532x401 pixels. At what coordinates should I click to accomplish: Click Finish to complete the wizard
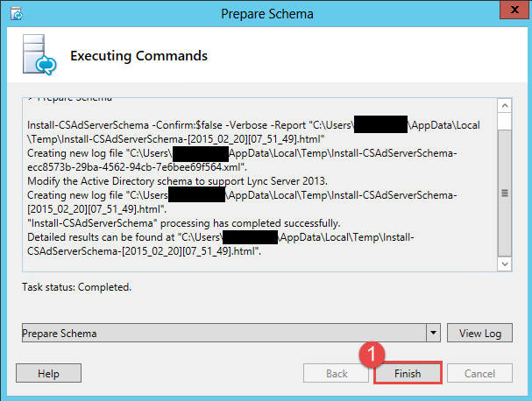pos(407,374)
